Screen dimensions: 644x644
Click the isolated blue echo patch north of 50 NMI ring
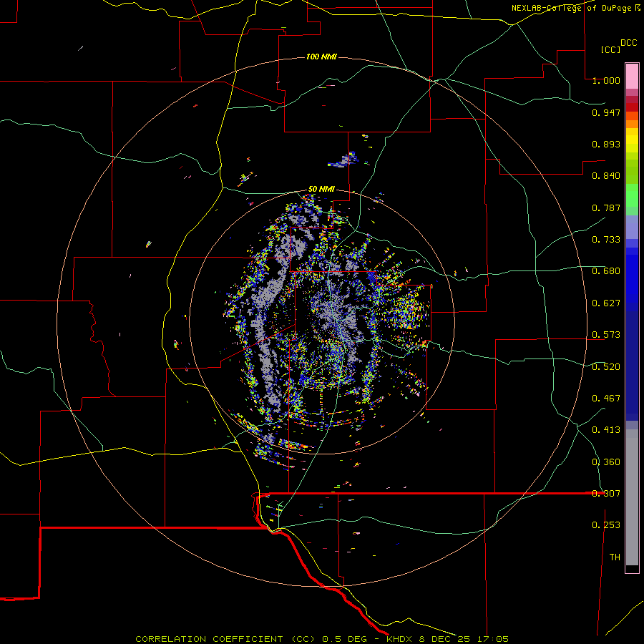pyautogui.click(x=343, y=160)
